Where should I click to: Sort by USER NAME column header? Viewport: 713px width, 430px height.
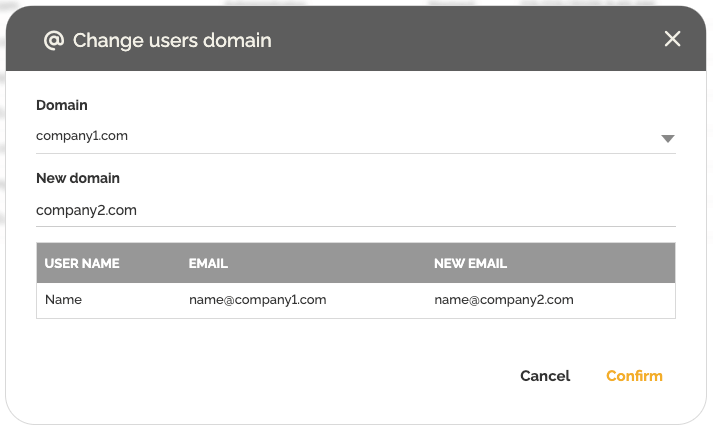[82, 264]
